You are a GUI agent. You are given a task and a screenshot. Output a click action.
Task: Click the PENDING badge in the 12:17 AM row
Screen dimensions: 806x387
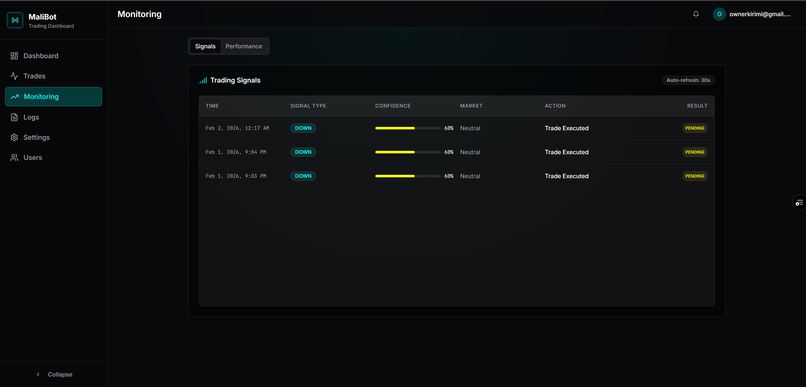(x=695, y=128)
